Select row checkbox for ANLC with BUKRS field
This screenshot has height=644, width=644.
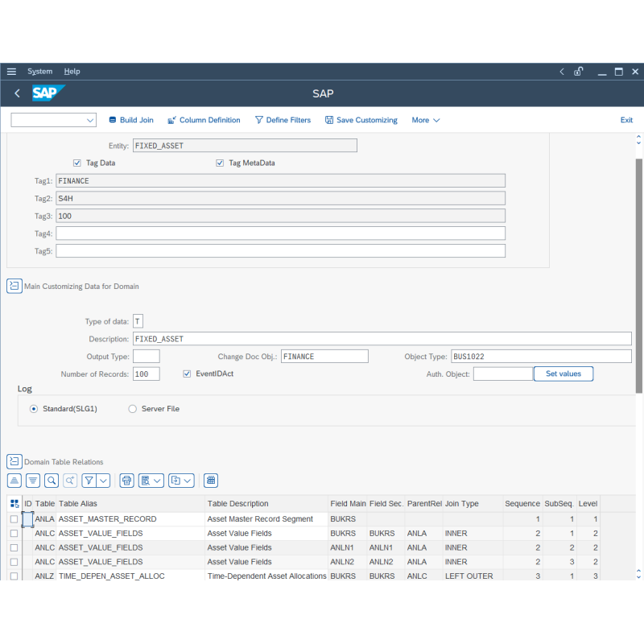14,533
